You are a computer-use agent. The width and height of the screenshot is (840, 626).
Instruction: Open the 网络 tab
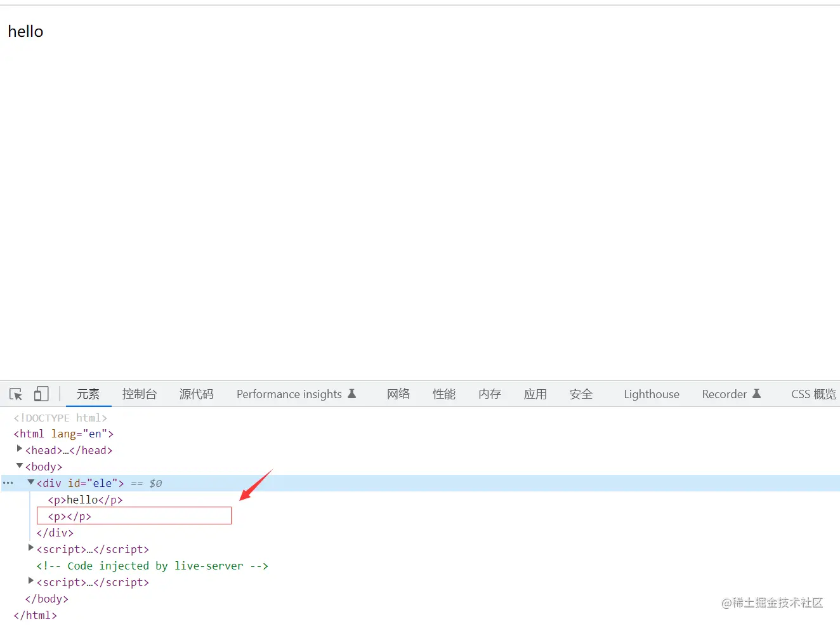tap(398, 394)
